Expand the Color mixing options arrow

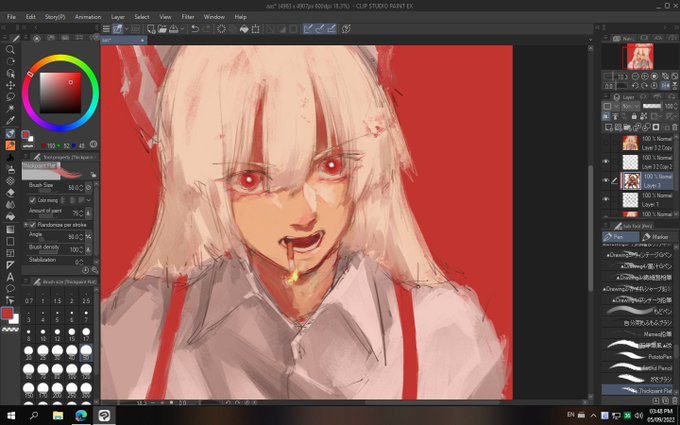[x=88, y=200]
